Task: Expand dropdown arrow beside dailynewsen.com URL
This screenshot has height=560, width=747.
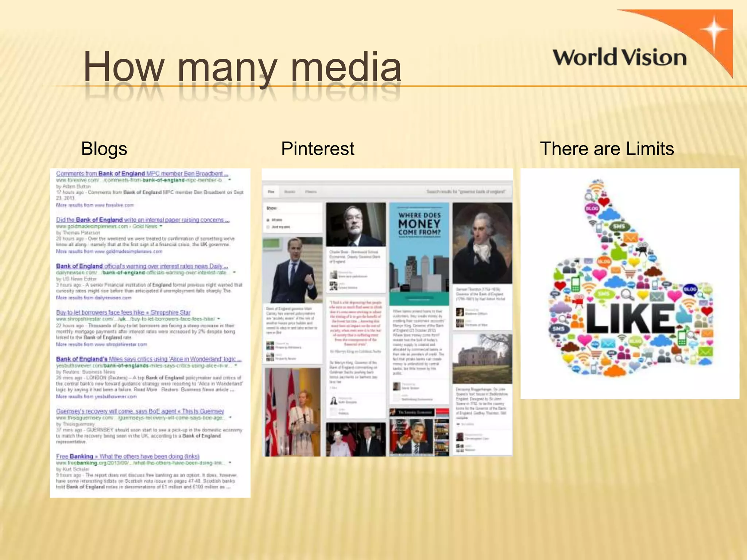Action: coord(234,272)
